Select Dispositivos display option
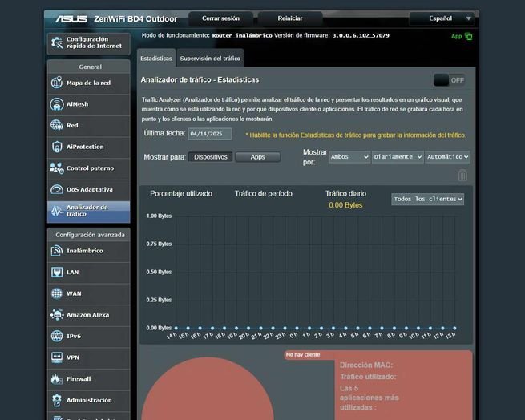 212,157
